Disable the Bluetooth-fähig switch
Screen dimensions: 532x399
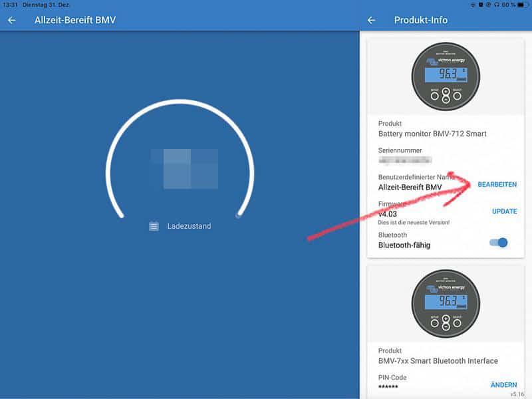[x=498, y=243]
